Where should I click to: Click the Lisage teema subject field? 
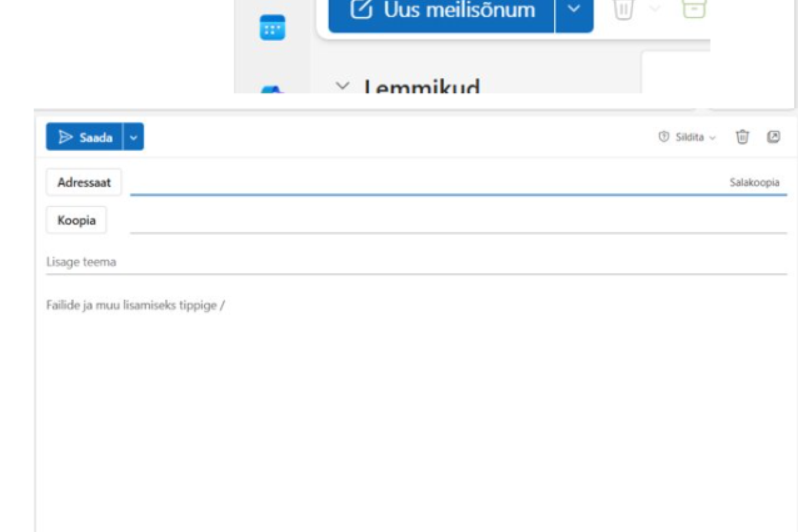click(407, 262)
